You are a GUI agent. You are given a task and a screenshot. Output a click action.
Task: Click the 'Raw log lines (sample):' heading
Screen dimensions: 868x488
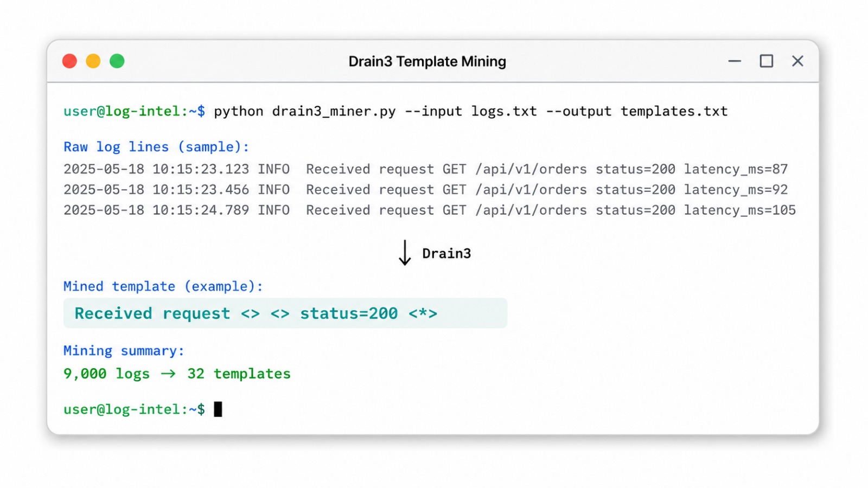click(156, 147)
